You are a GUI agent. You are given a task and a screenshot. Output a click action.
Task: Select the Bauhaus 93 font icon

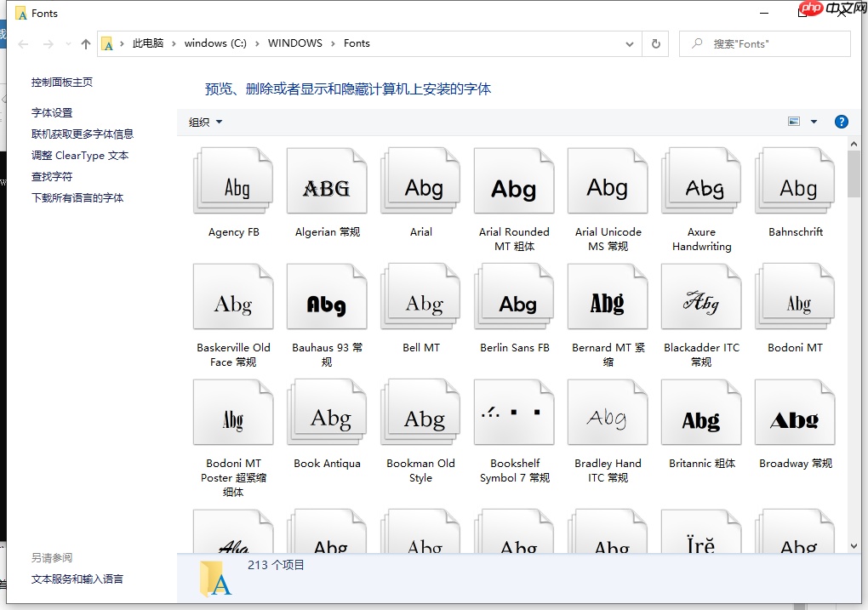point(327,298)
